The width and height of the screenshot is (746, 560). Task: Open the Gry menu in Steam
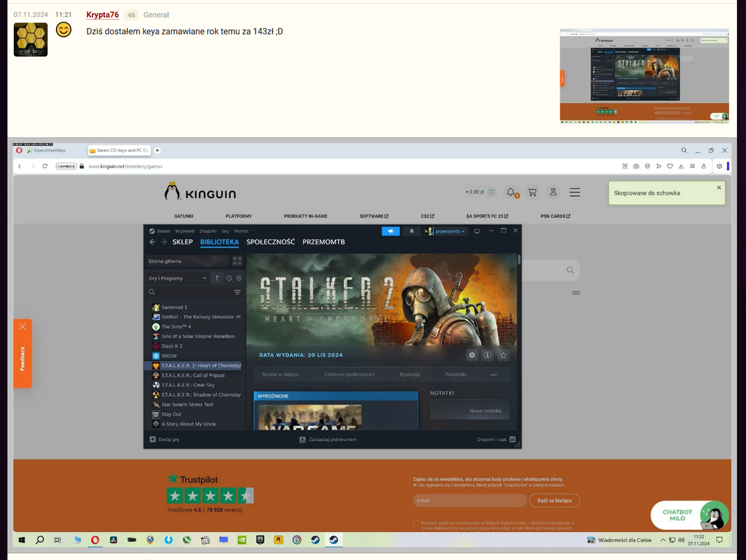[226, 231]
